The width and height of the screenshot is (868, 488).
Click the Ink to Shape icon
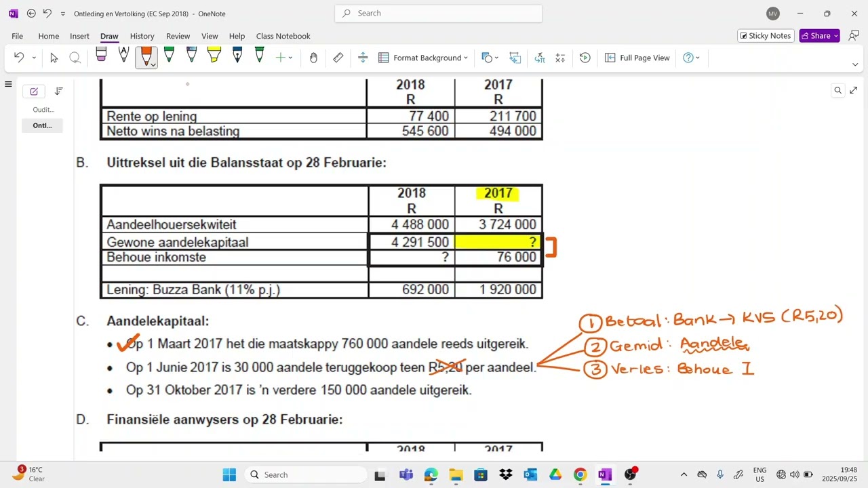click(x=515, y=58)
